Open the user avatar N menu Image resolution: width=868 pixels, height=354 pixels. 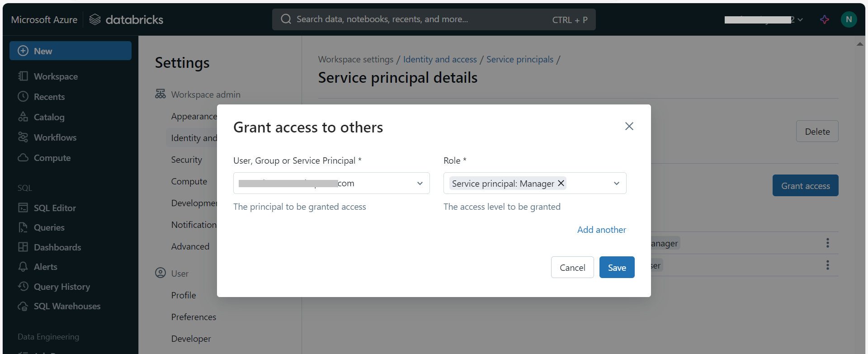tap(849, 19)
